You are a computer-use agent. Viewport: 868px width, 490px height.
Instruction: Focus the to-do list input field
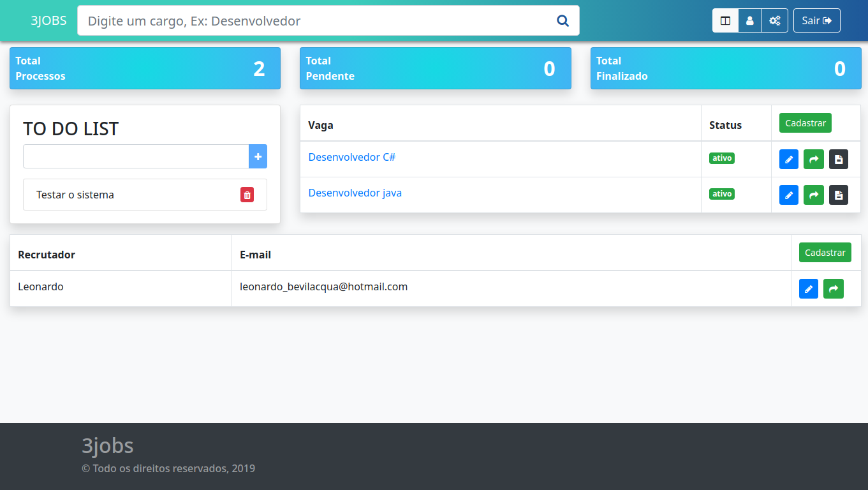[x=136, y=156]
